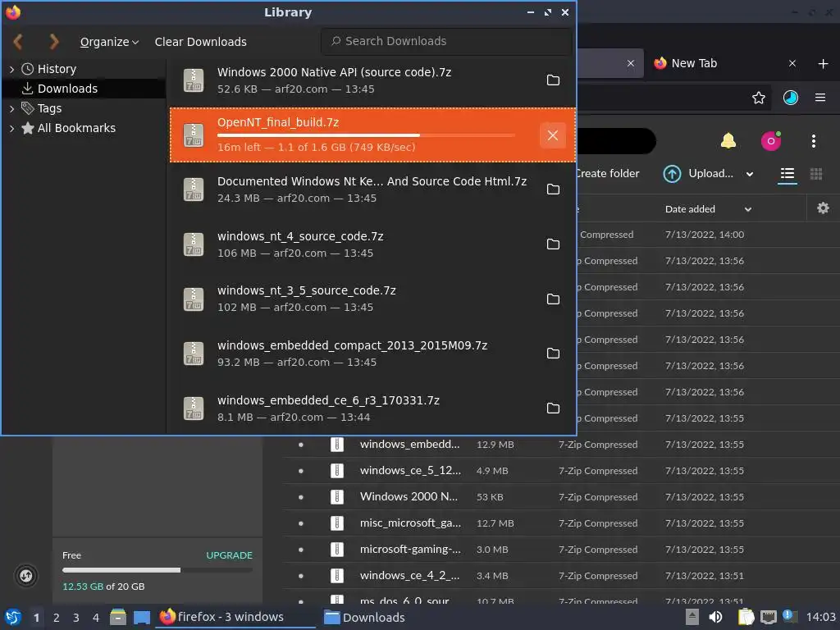The width and height of the screenshot is (840, 630).
Task: Open the firefox - 3 windows taskbar item
Action: pos(235,617)
